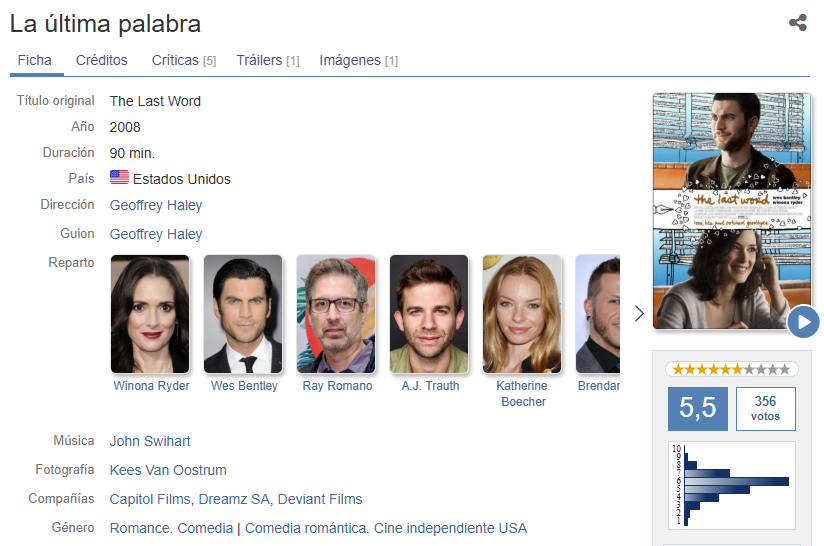This screenshot has height=546, width=824.
Task: Click the Ray Romano name link
Action: [337, 386]
